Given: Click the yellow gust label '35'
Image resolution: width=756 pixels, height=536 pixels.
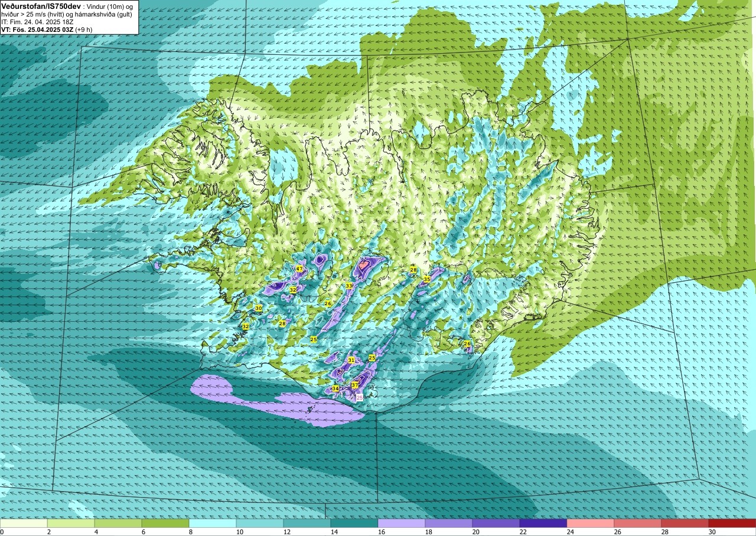Looking at the screenshot, I should (426, 279).
